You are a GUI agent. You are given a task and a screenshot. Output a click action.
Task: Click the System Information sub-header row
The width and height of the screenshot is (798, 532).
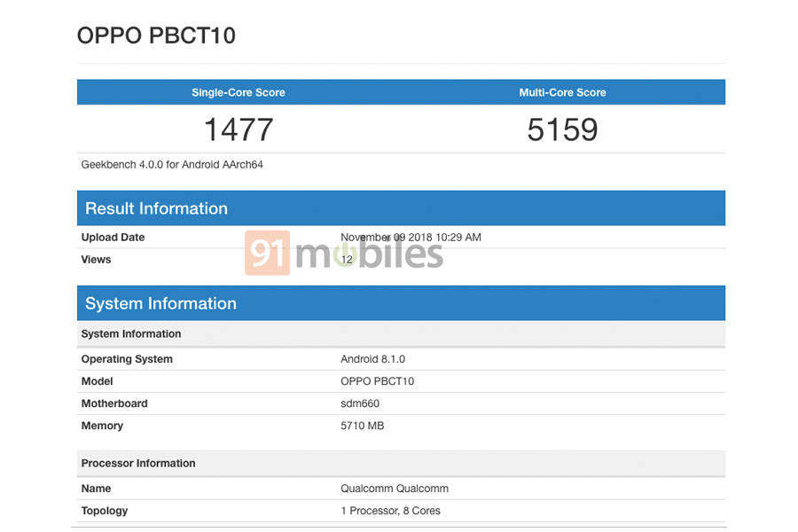click(x=130, y=334)
